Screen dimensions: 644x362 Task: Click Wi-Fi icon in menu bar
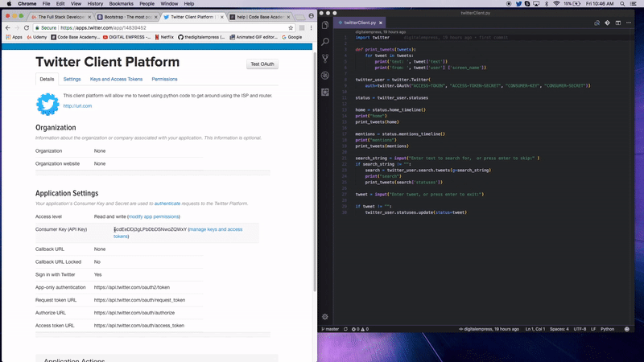[x=556, y=4]
